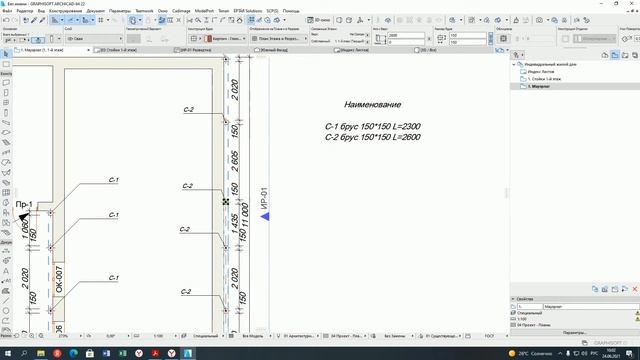Image resolution: width=640 pixels, height=360 pixels.
Task: Open the Конструирование menu
Action: tap(65, 11)
